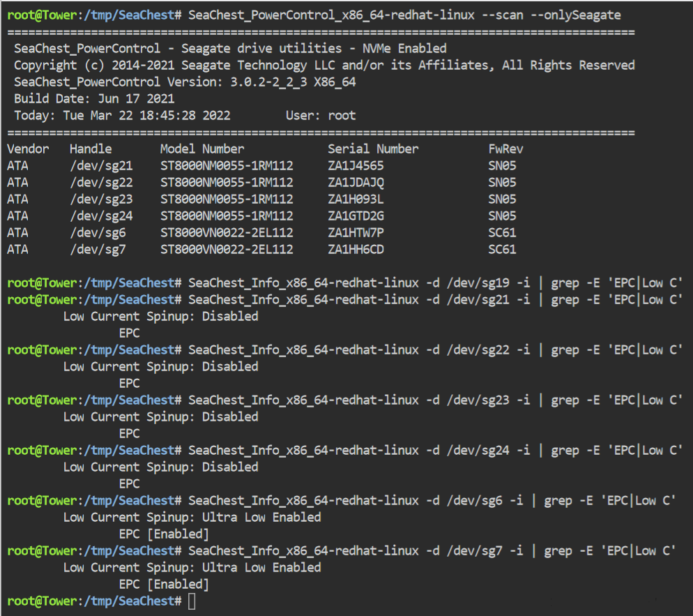This screenshot has height=616, width=693.
Task: Click 'Low Current Spinup: Disabled' under sg21
Action: click(161, 317)
